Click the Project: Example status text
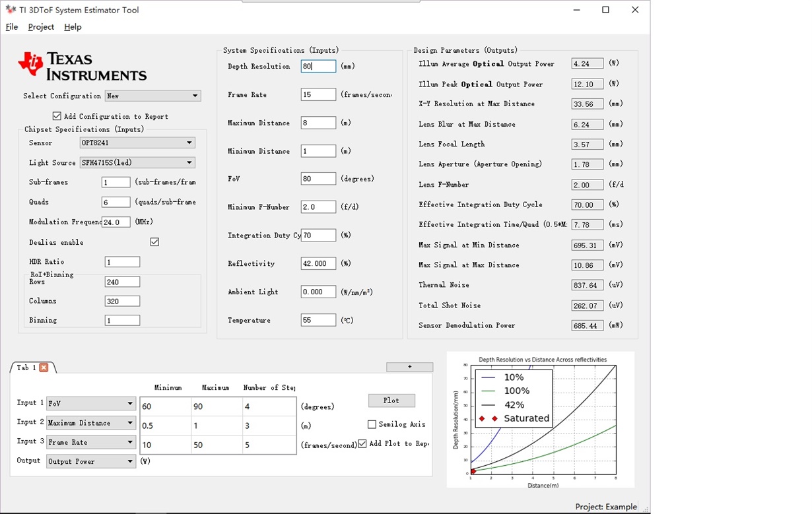The height and width of the screenshot is (514, 812). point(606,507)
